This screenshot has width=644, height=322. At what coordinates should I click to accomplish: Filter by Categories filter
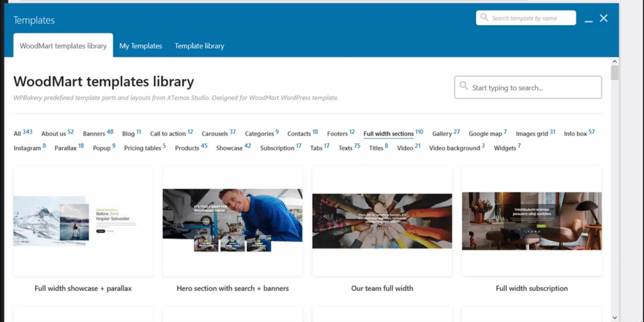(x=261, y=133)
